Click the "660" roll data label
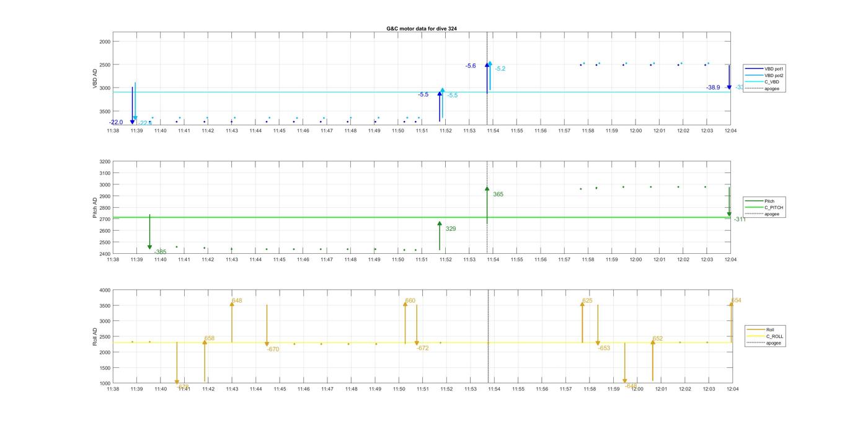868x430 pixels. [x=410, y=300]
